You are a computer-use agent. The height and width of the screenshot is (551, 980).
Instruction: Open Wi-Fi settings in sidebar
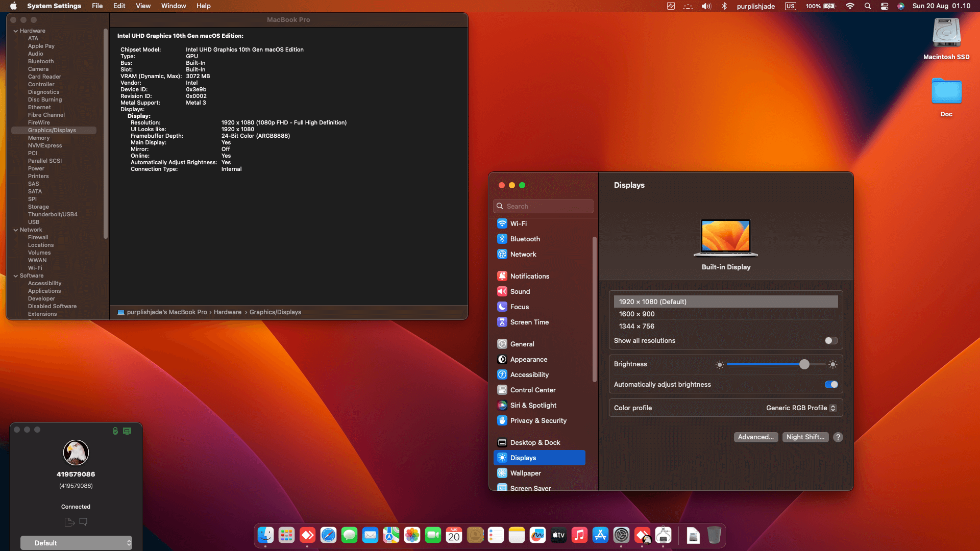[518, 223]
